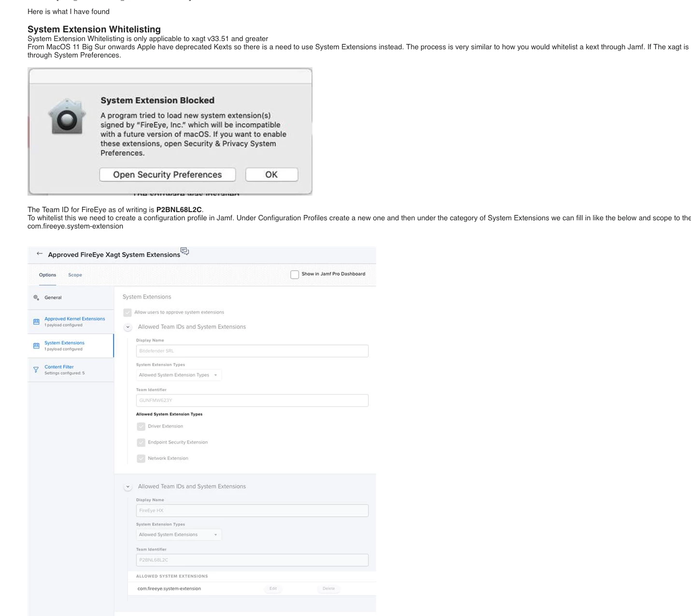Viewport: 691px width, 616px height.
Task: Toggle Show in Jamf Pro Dashboard checkbox
Action: 295,274
